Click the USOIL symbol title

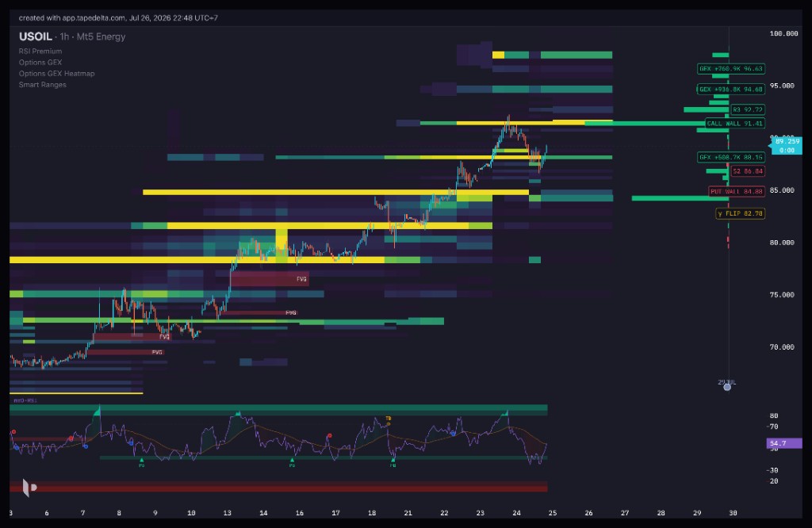(35, 36)
